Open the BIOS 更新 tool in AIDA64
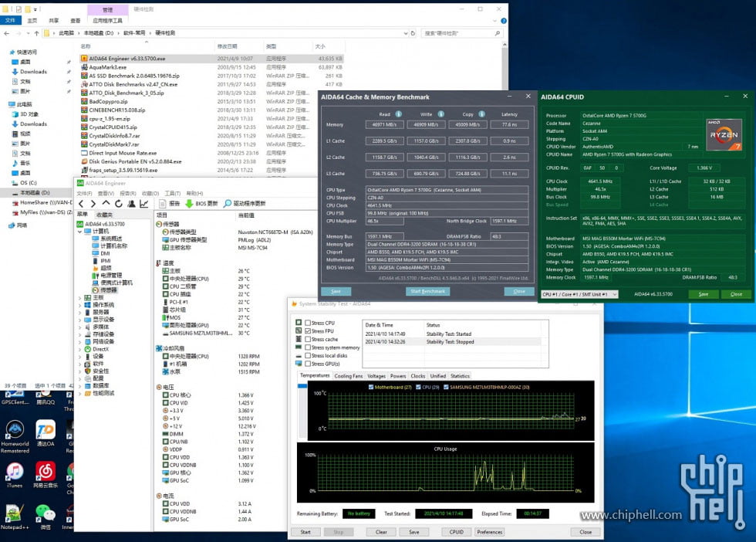This screenshot has width=756, height=542. [197, 202]
